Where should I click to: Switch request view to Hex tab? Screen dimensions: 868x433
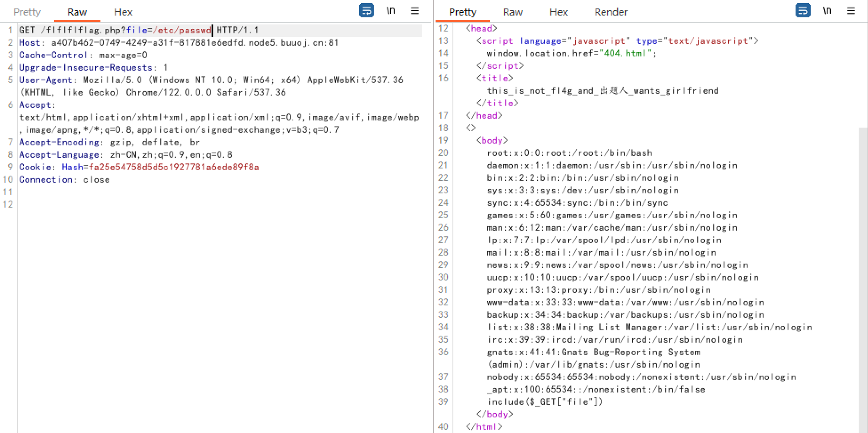pyautogui.click(x=123, y=12)
